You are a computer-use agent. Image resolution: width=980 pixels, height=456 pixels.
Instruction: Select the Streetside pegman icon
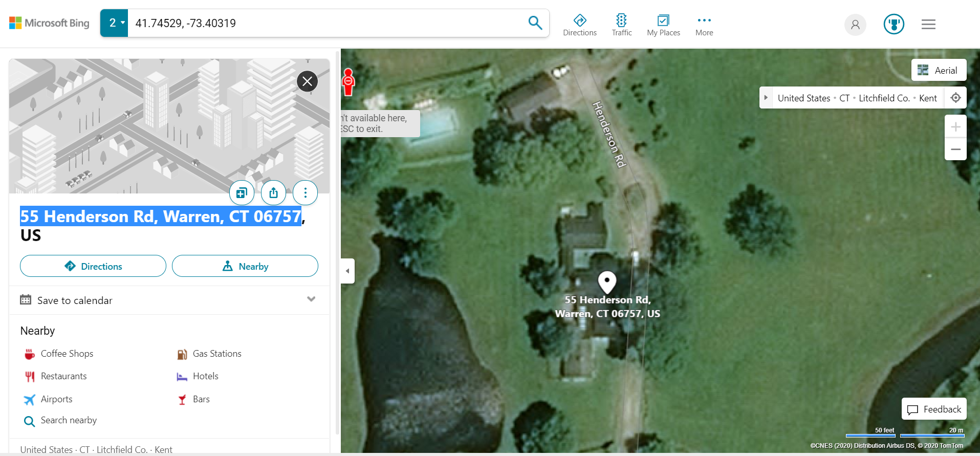tap(348, 82)
